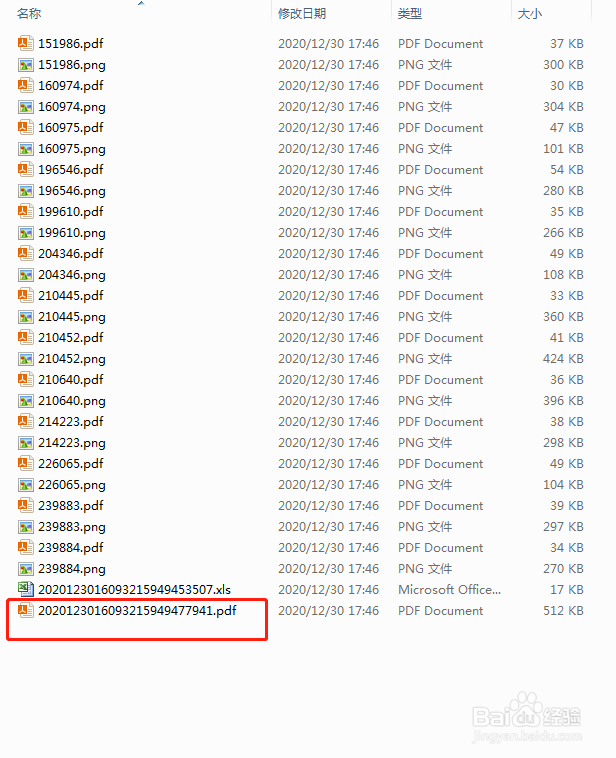
Task: Click the image icon of 199610.png
Action: coord(26,233)
